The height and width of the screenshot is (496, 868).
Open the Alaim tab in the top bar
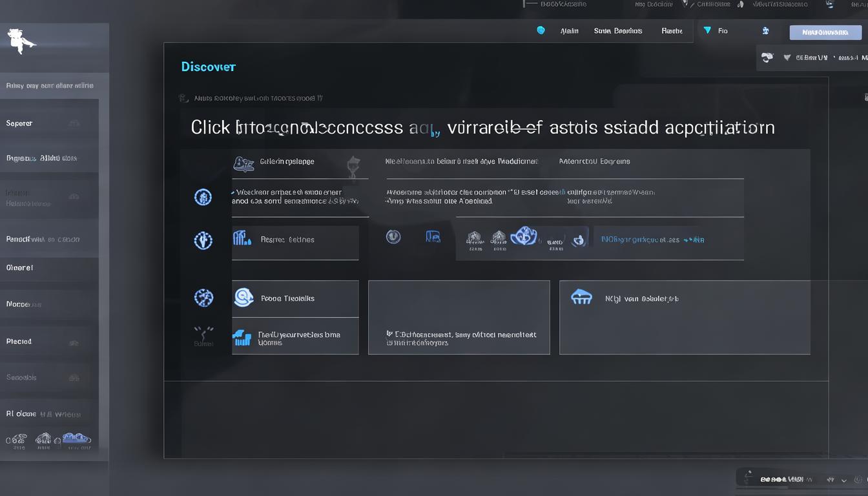click(x=569, y=31)
